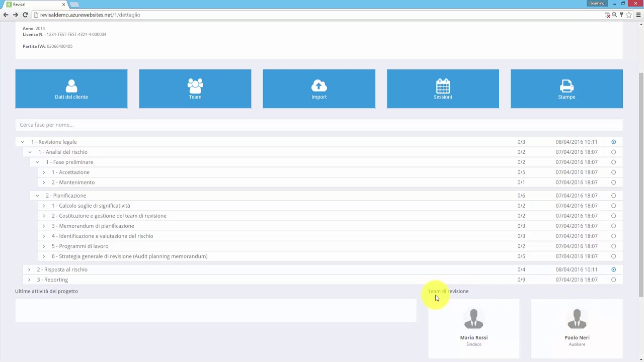Expand 6 - Strategia generale di revisione
Image resolution: width=644 pixels, height=362 pixels.
pos(44,256)
